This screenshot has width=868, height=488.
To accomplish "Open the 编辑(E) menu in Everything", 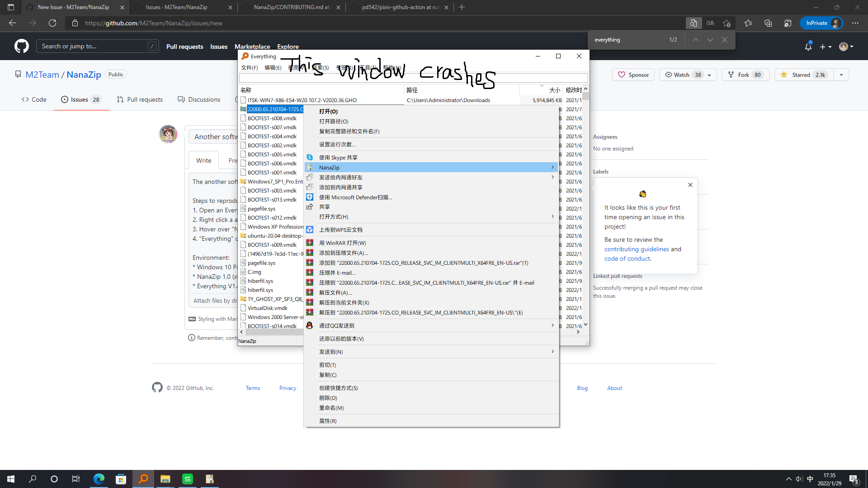I will point(273,67).
